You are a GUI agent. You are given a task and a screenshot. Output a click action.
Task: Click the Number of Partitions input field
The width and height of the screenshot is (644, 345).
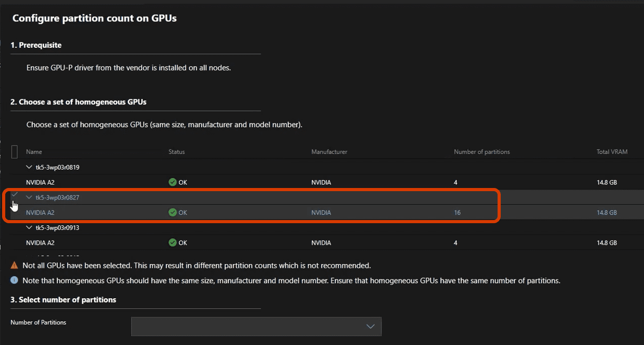[x=247, y=326]
